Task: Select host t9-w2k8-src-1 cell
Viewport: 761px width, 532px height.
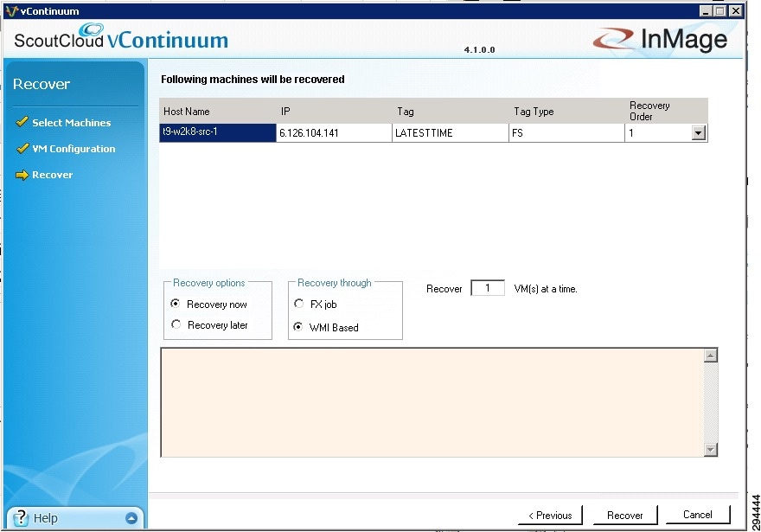Action: point(218,132)
